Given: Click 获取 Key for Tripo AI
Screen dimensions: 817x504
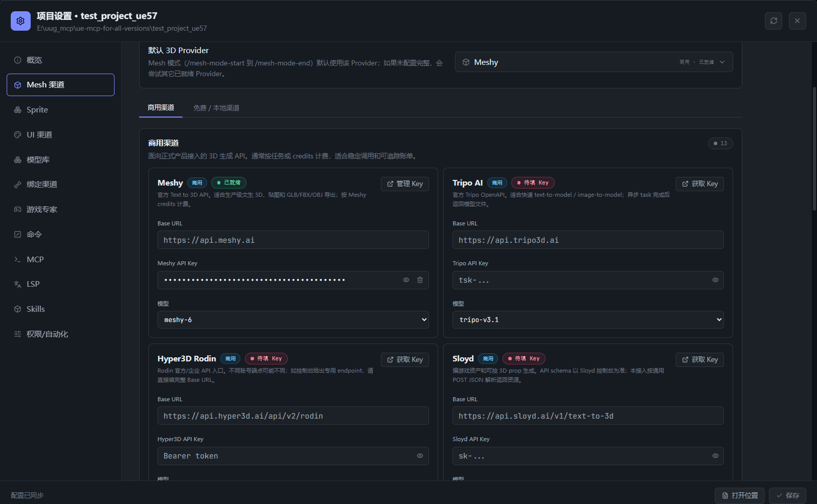Looking at the screenshot, I should pyautogui.click(x=699, y=184).
